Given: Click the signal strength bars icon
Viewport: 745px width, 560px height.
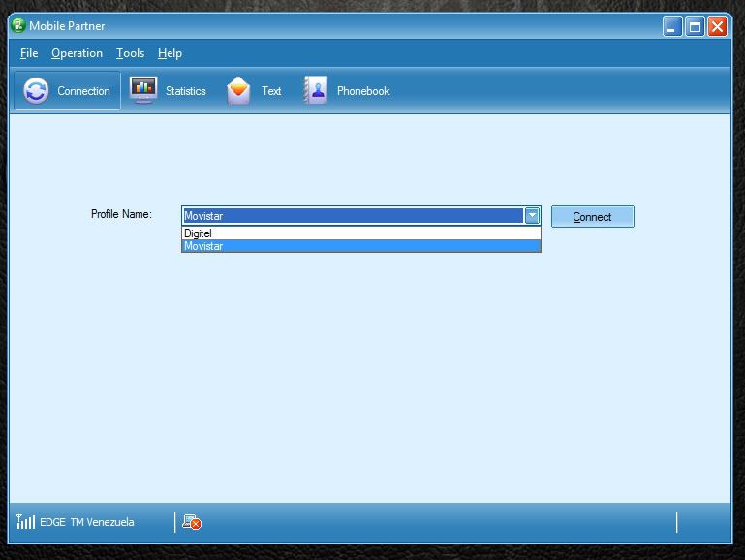Looking at the screenshot, I should click(25, 522).
